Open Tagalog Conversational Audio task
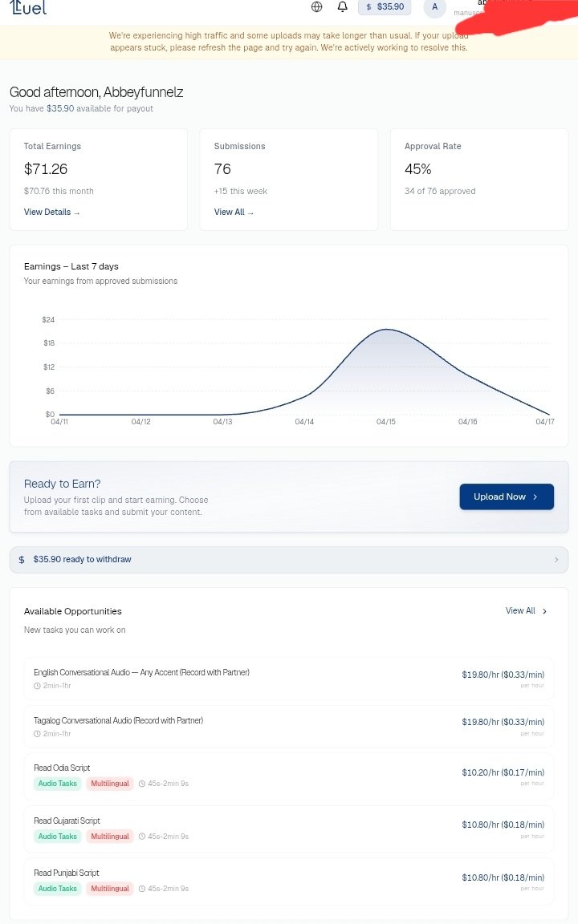Screen dimensions: 578x924 (289, 727)
